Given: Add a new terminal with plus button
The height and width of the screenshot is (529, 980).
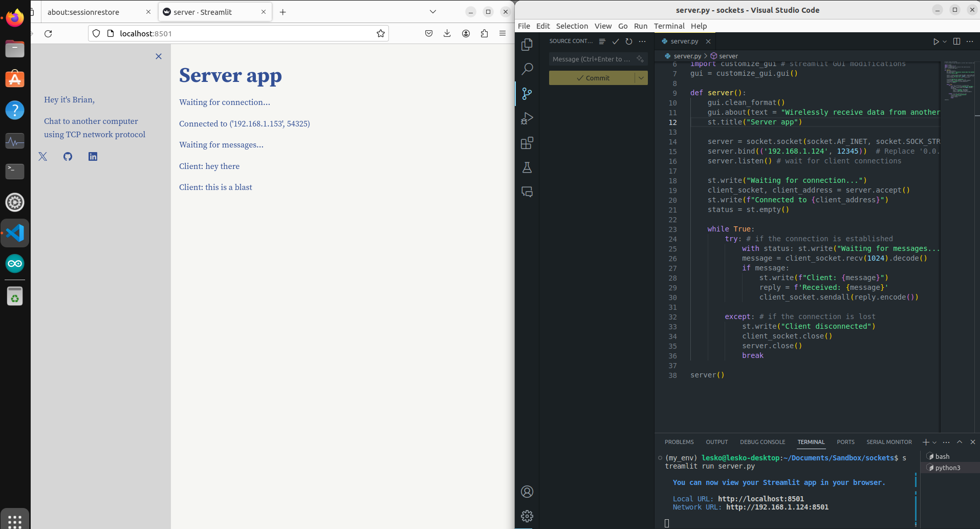Looking at the screenshot, I should tap(926, 442).
